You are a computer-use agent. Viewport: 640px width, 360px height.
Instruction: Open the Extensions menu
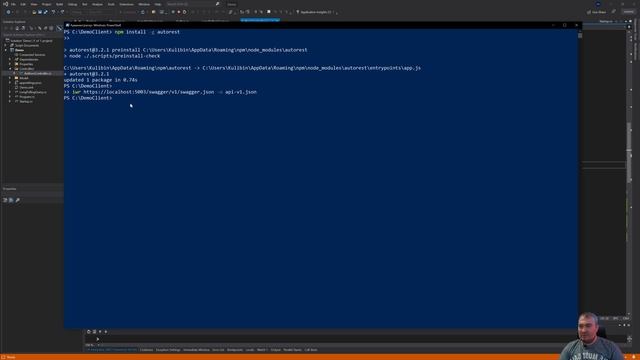(x=127, y=4)
